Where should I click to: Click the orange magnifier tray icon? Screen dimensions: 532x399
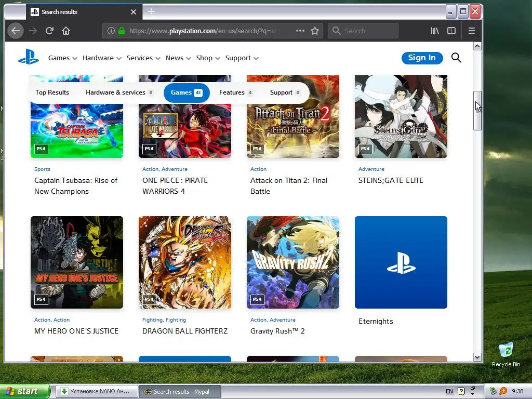tap(503, 391)
